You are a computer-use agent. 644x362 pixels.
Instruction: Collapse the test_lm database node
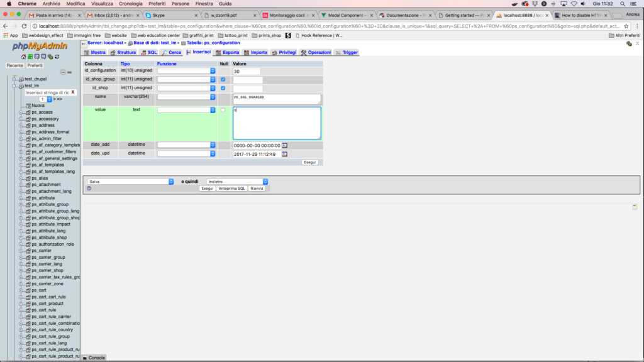(14, 85)
